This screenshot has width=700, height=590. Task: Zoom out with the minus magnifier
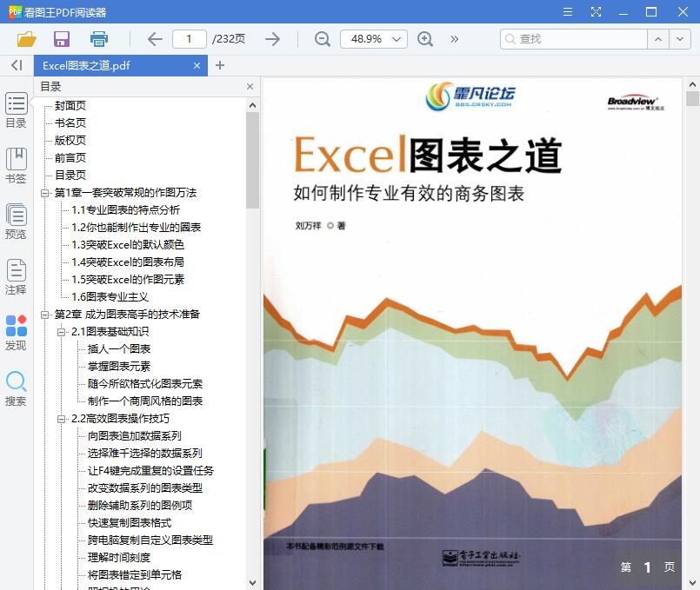click(x=322, y=39)
